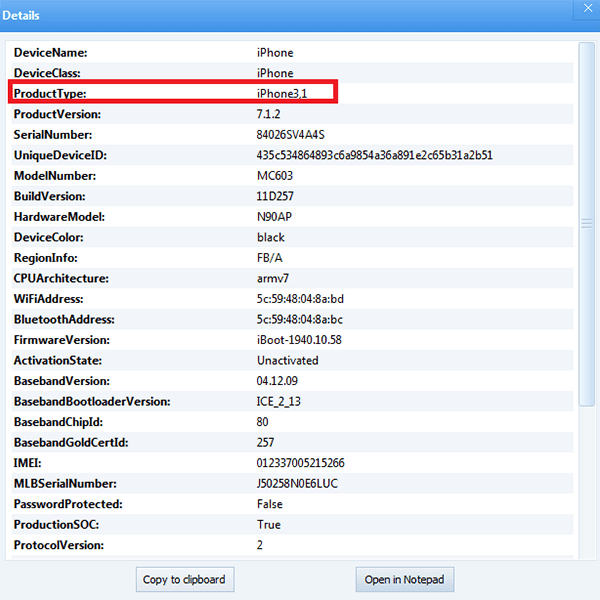This screenshot has width=600, height=600.
Task: Click the HardwareModel: label
Action: pos(59,217)
